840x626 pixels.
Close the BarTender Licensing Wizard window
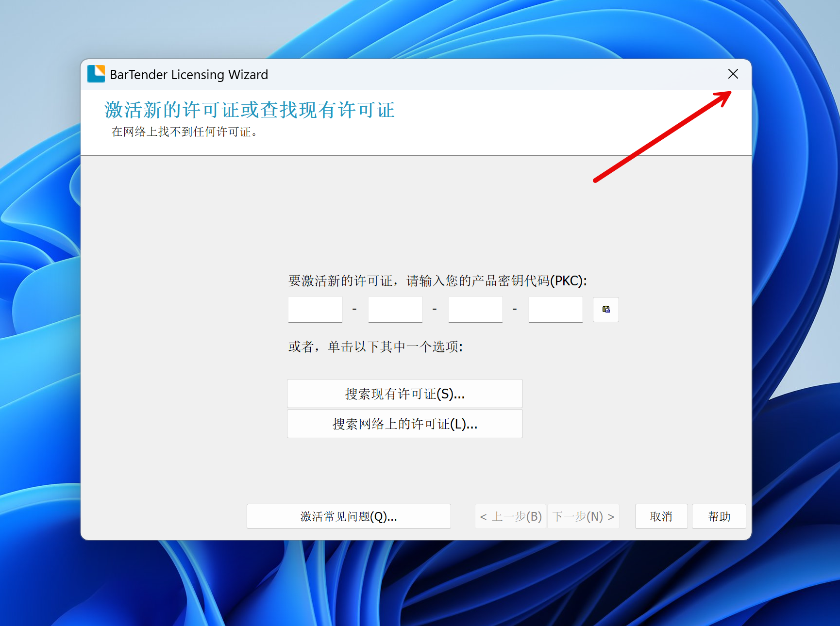(x=733, y=74)
